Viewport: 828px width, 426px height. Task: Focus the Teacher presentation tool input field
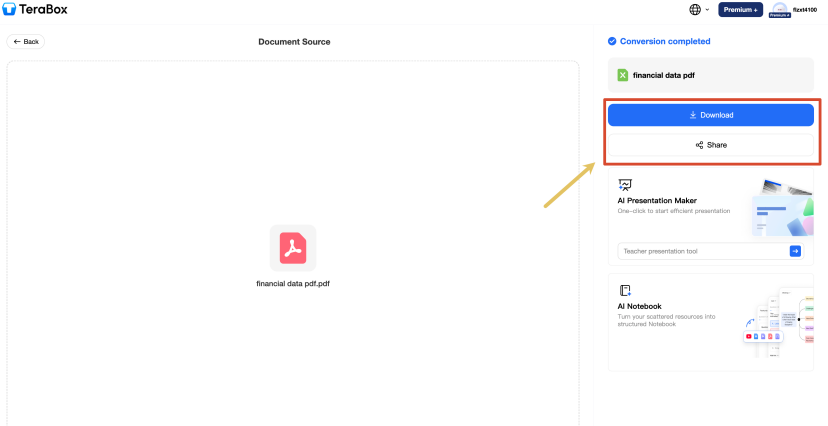coord(703,251)
